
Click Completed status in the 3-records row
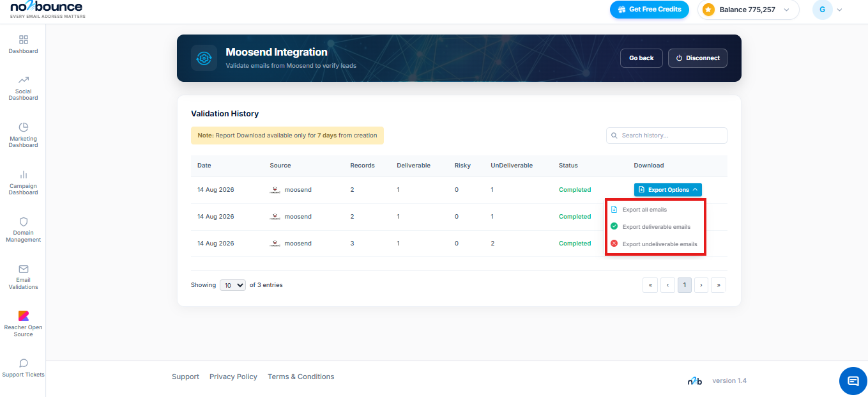click(575, 244)
